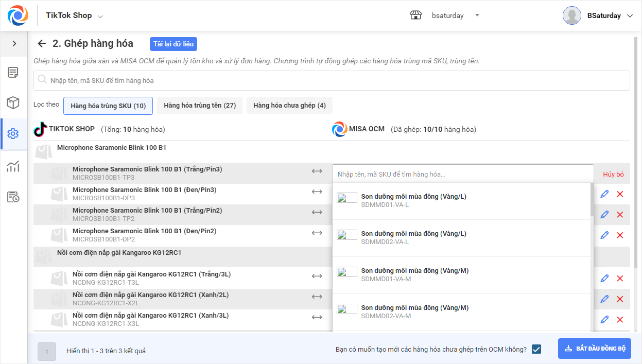Open the bsaturday store selector dropdown

(477, 15)
